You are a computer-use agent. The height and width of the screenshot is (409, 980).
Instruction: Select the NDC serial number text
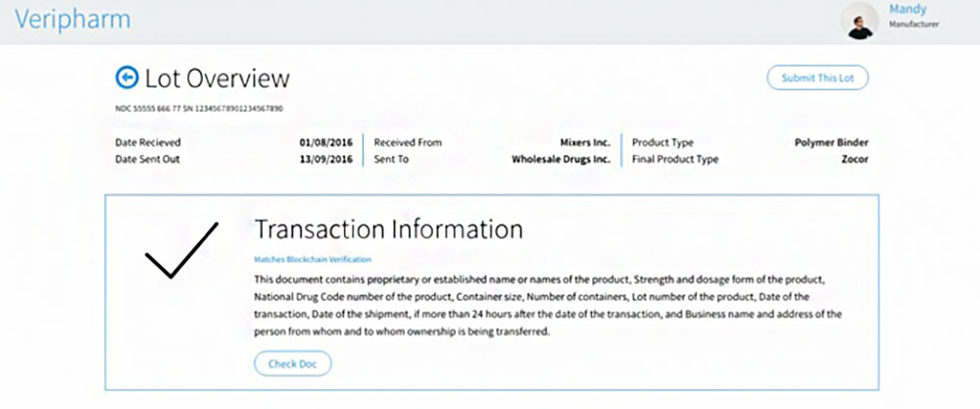coord(199,108)
